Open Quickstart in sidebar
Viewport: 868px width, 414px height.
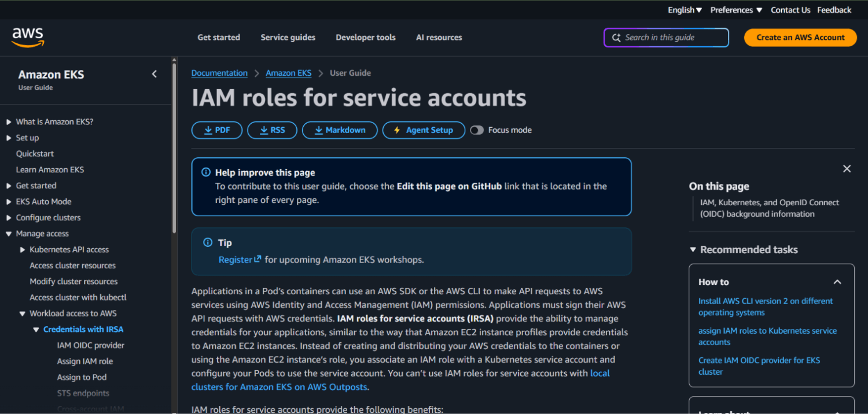click(x=35, y=154)
